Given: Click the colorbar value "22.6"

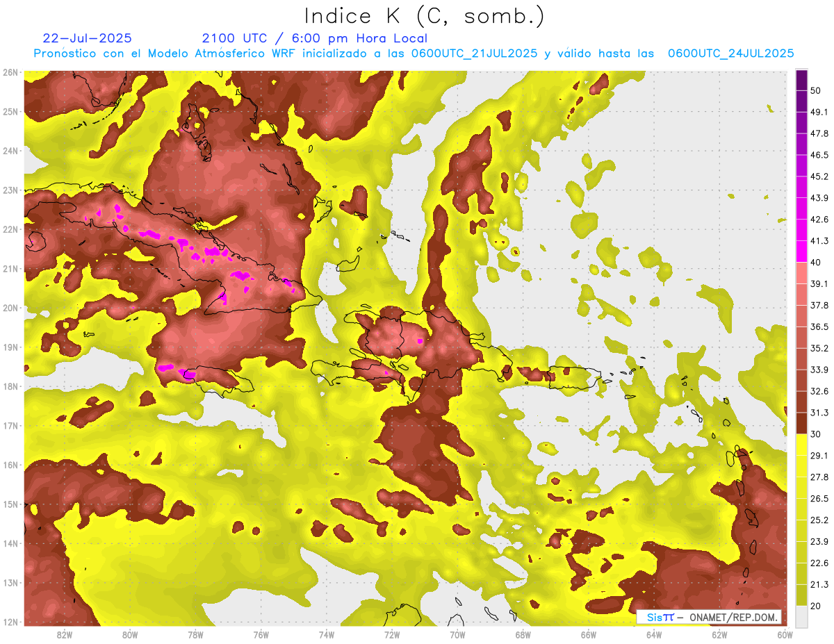Looking at the screenshot, I should [x=819, y=563].
